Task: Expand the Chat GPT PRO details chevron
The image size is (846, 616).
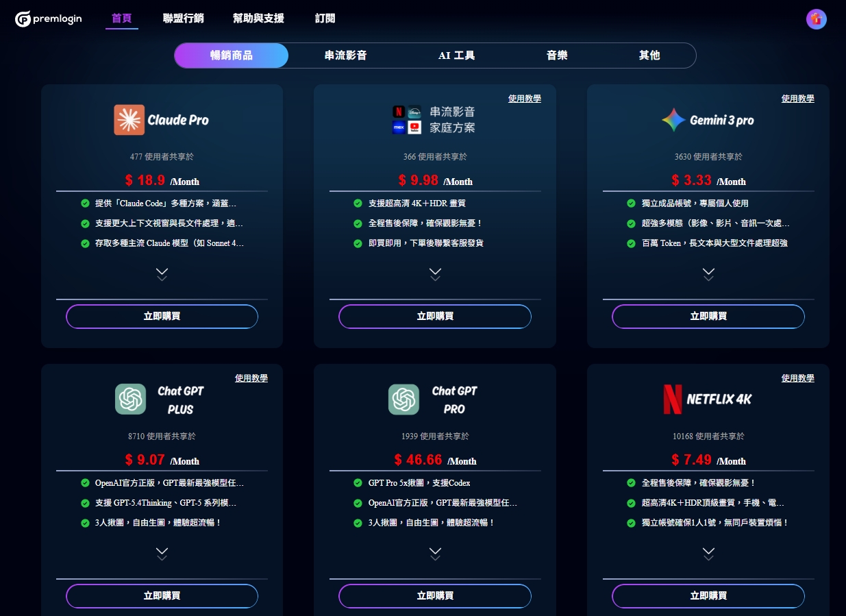Action: click(435, 554)
